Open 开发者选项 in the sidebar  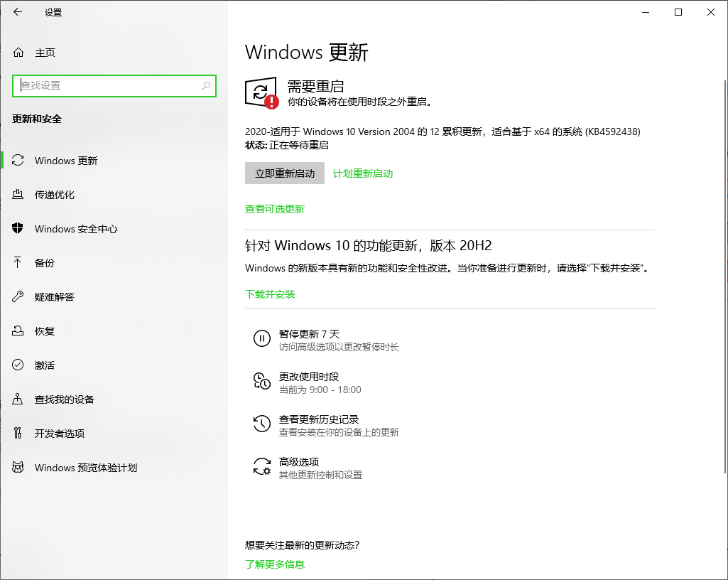coord(60,434)
